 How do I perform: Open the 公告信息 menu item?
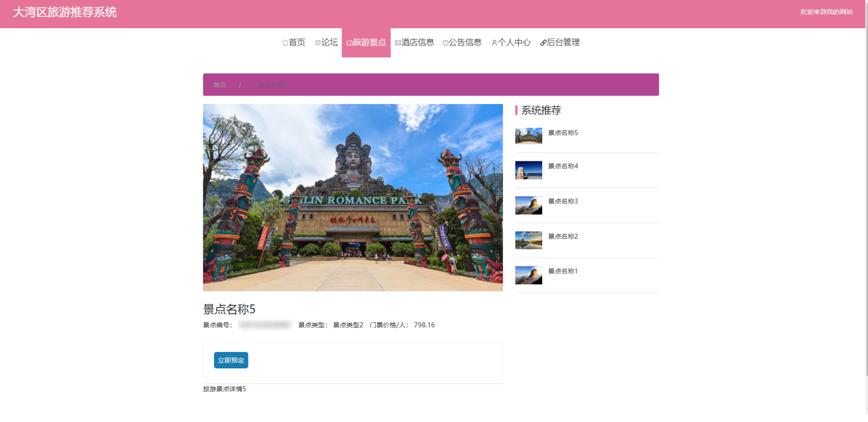462,42
